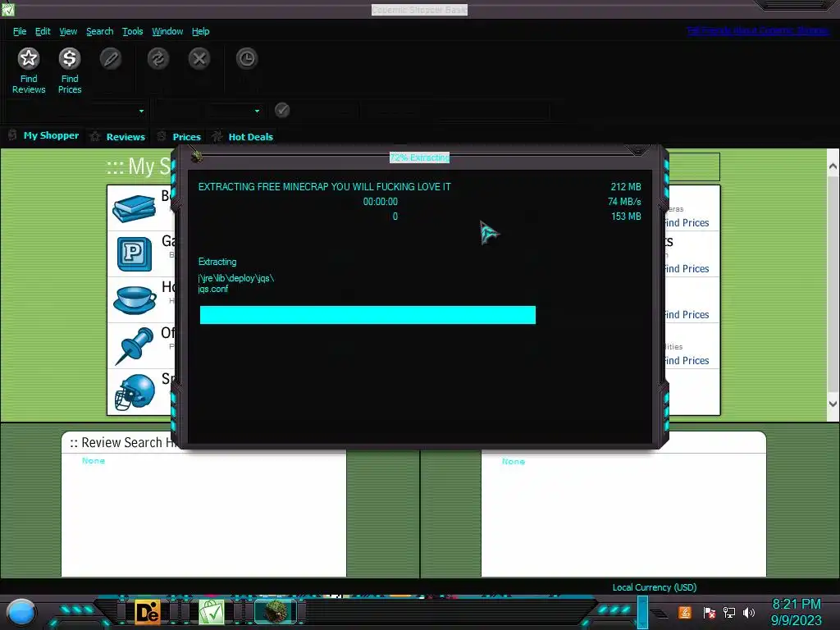Switch to the My Shopper tab
The height and width of the screenshot is (630, 840).
(x=43, y=135)
